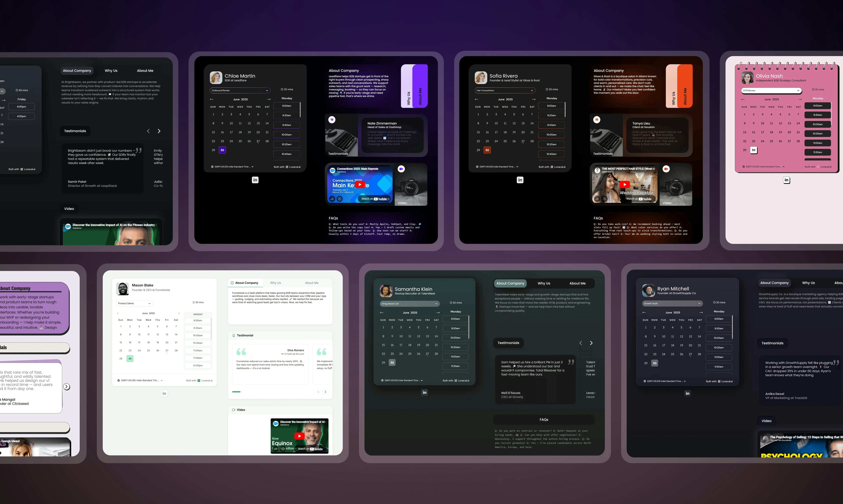The image size is (843, 504).
Task: Click the orange chat icon above Tanya Lieu's testimonial
Action: pyautogui.click(x=597, y=120)
